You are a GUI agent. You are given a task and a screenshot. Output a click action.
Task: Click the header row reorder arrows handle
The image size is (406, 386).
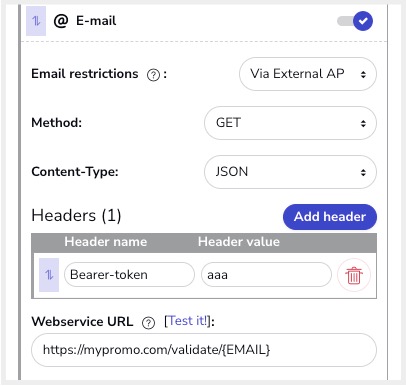click(x=49, y=275)
